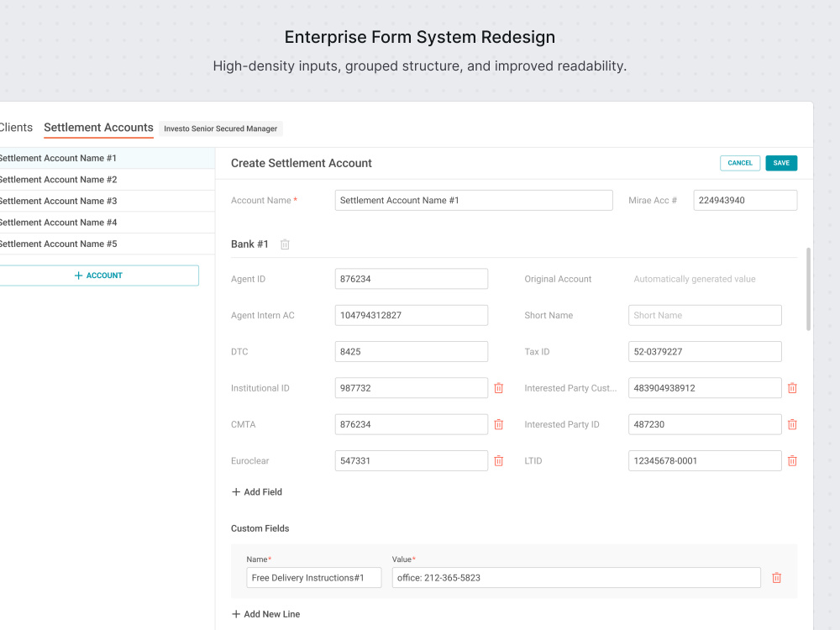The width and height of the screenshot is (840, 630).
Task: Click the Original Account label
Action: pos(558,279)
